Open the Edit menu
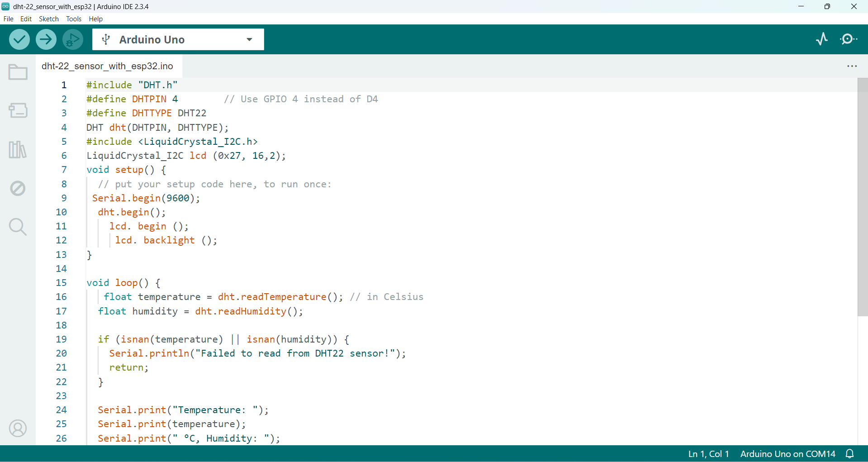Screen dimensions: 868x462 [26, 19]
